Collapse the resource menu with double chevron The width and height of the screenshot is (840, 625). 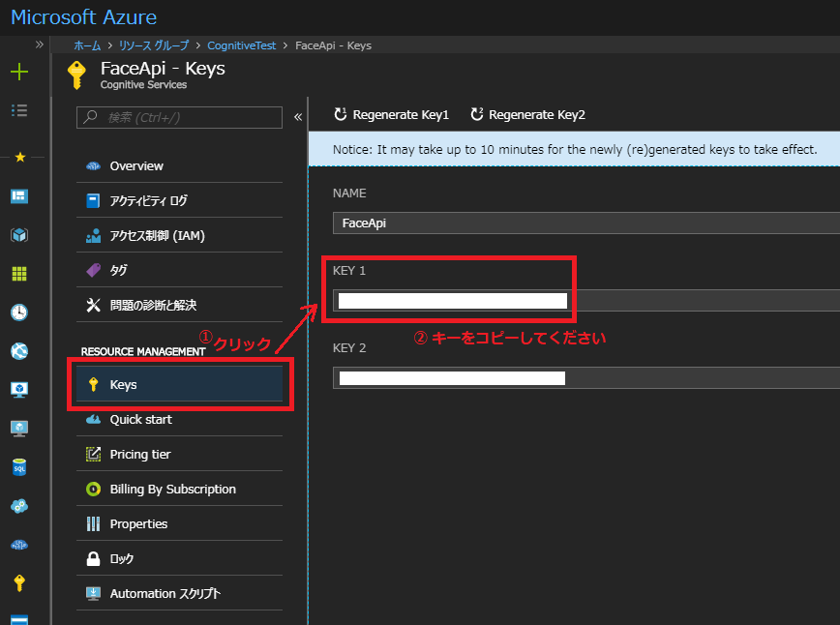(298, 117)
